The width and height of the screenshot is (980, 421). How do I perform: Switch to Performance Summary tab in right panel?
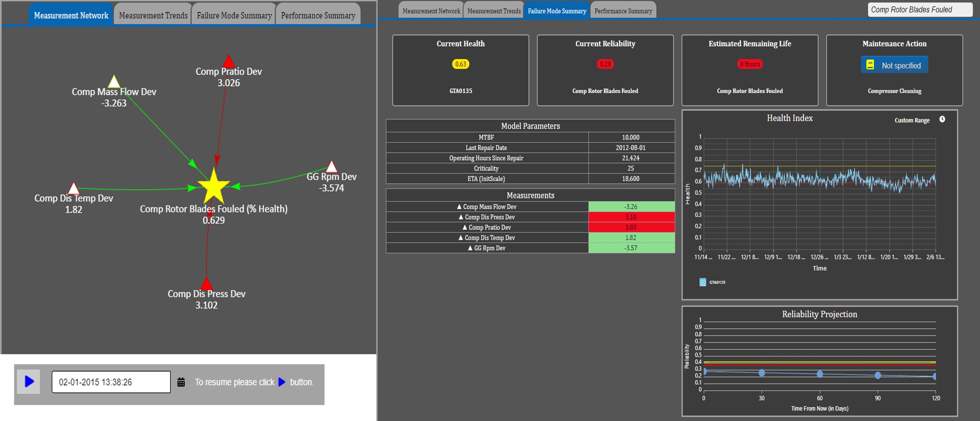click(x=623, y=11)
